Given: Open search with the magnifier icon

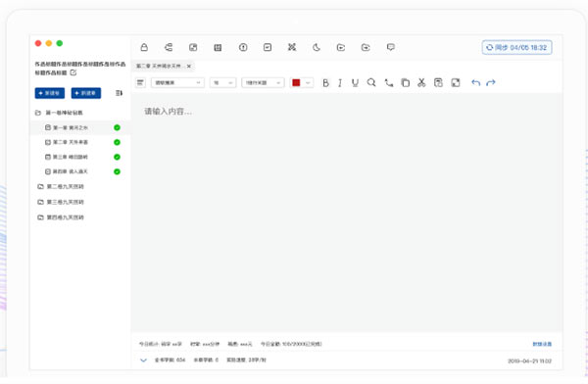Looking at the screenshot, I should point(371,82).
